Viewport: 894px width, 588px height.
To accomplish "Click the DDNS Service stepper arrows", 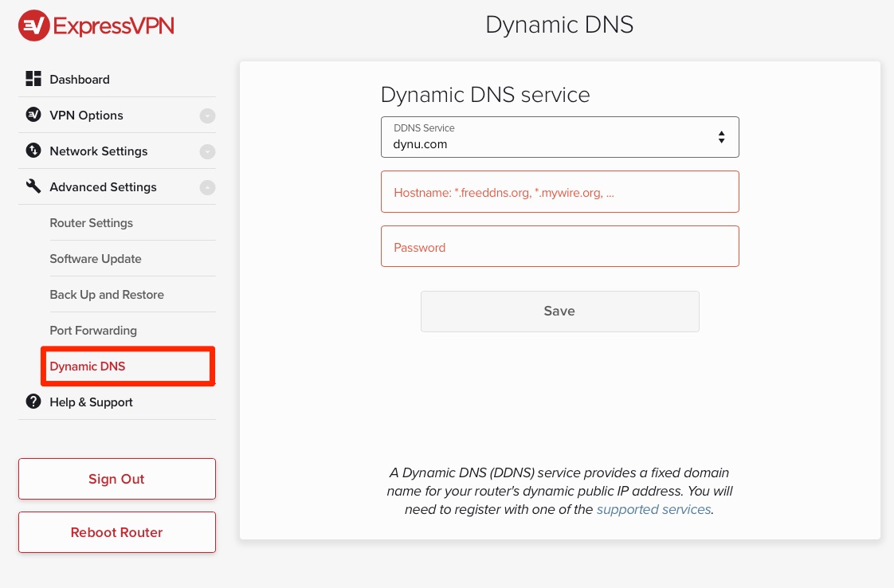I will [x=721, y=137].
